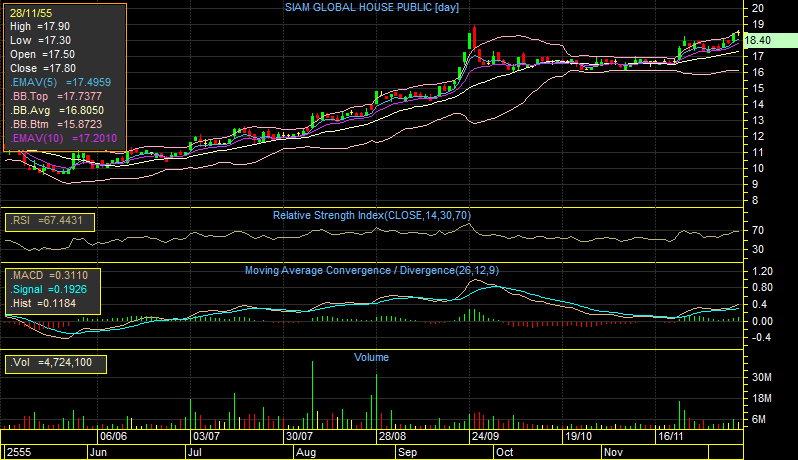798x460 pixels.
Task: Click the Close =17.80 value
Action: click(x=43, y=68)
